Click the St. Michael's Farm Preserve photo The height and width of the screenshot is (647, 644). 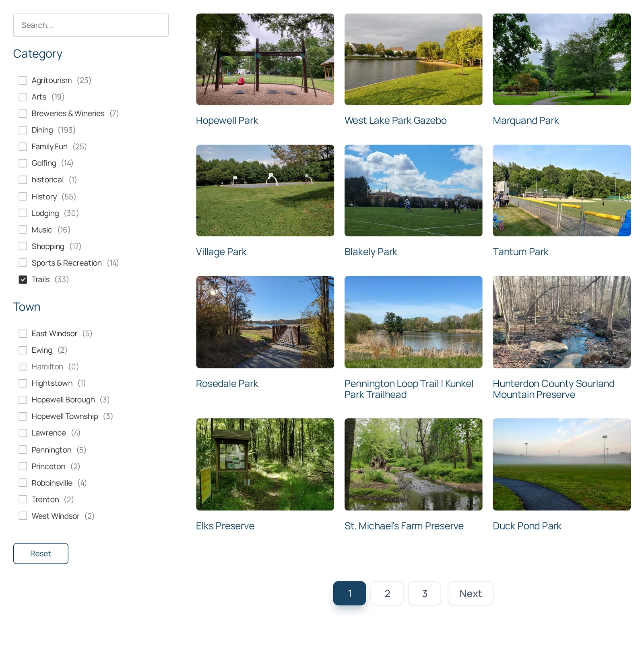point(413,465)
